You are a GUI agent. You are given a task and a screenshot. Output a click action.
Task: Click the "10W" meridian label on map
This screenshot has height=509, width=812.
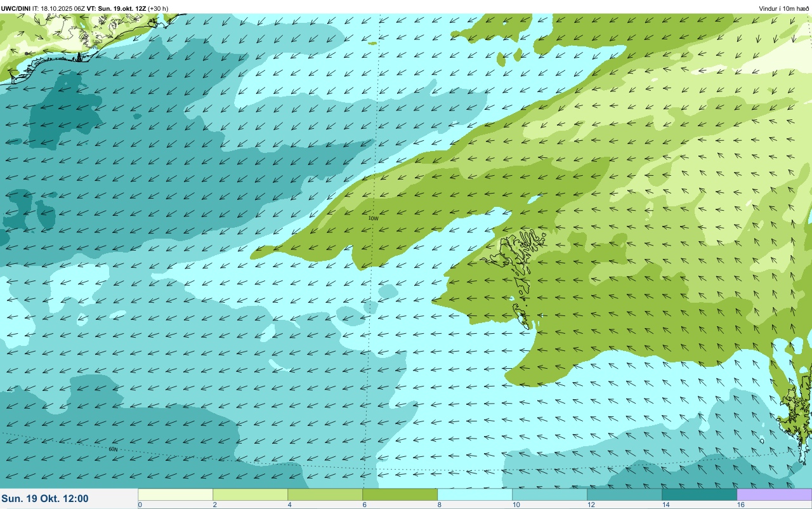pyautogui.click(x=374, y=218)
